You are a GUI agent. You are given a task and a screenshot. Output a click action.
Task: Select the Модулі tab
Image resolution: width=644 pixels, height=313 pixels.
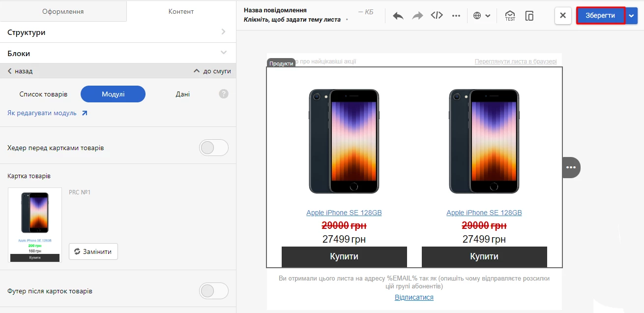coord(113,94)
